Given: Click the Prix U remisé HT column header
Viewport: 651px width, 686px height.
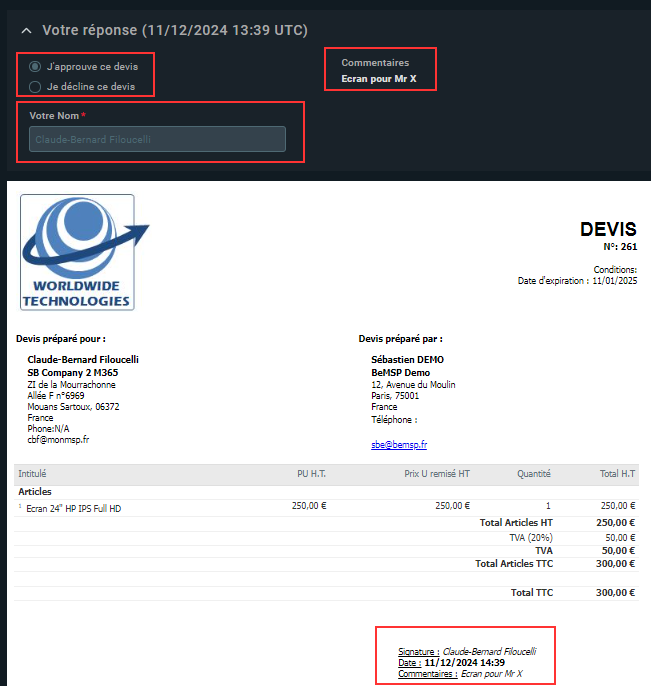Looking at the screenshot, I should tap(437, 474).
